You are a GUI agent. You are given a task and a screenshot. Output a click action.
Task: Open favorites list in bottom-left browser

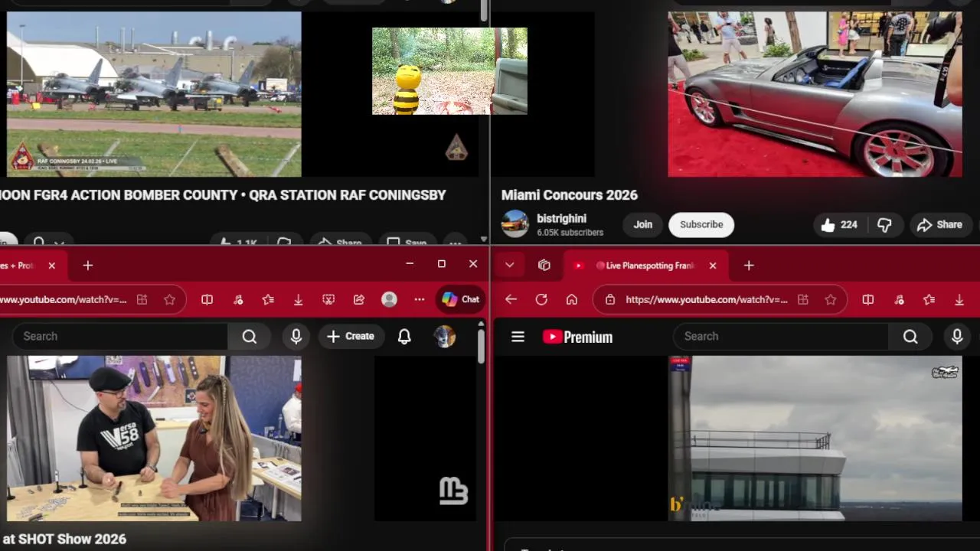[x=268, y=300]
